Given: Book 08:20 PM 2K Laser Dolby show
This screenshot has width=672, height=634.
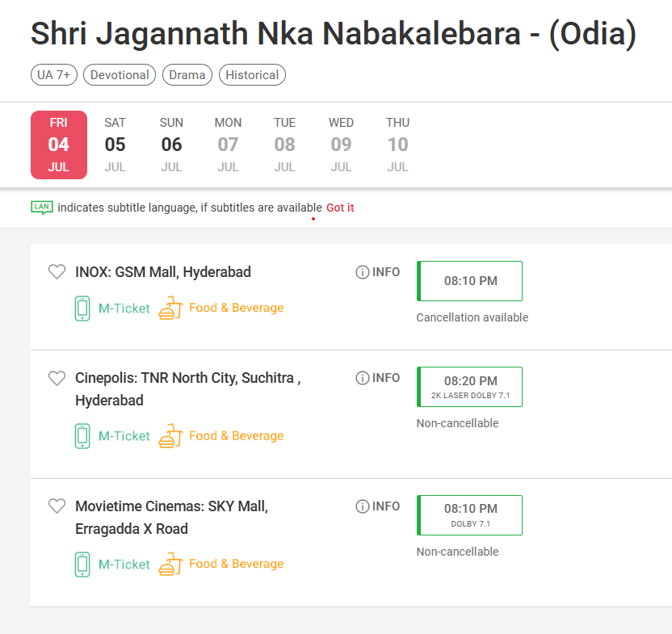Looking at the screenshot, I should coord(470,387).
